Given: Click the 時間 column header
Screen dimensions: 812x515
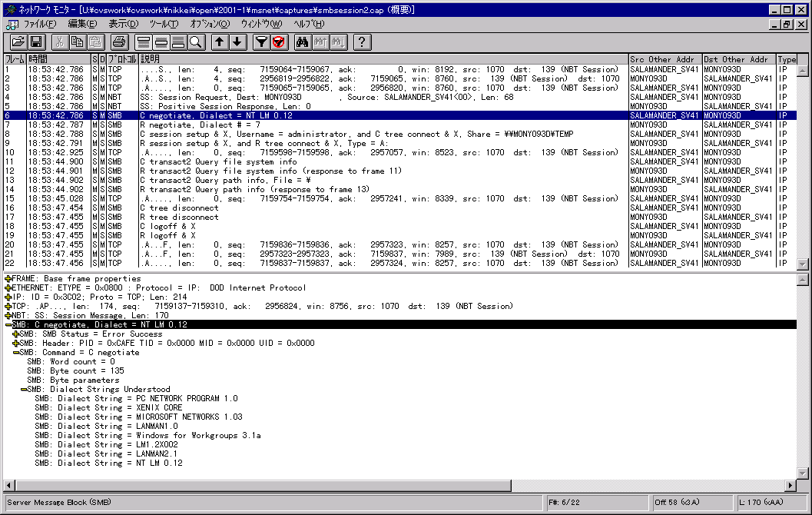Looking at the screenshot, I should click(x=58, y=59).
